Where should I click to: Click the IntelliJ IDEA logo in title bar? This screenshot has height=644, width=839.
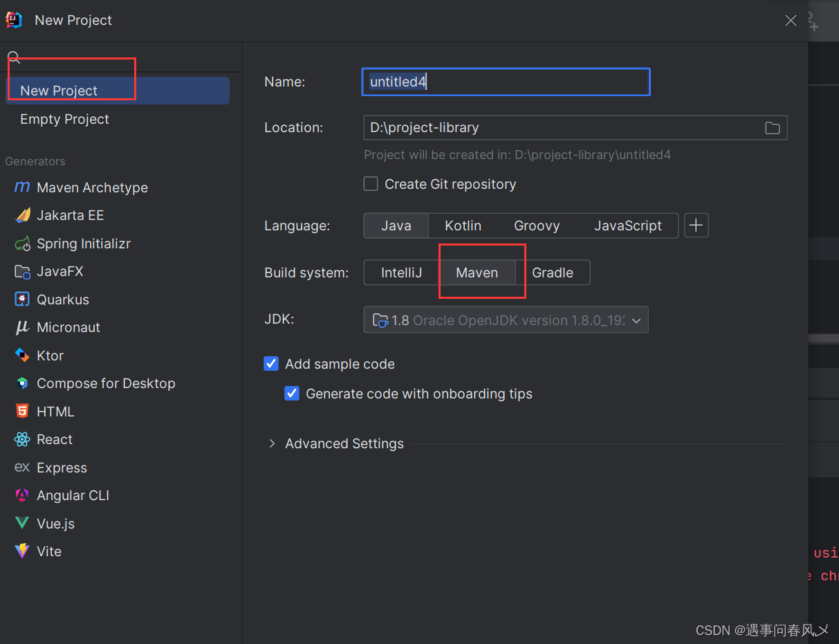click(x=14, y=20)
